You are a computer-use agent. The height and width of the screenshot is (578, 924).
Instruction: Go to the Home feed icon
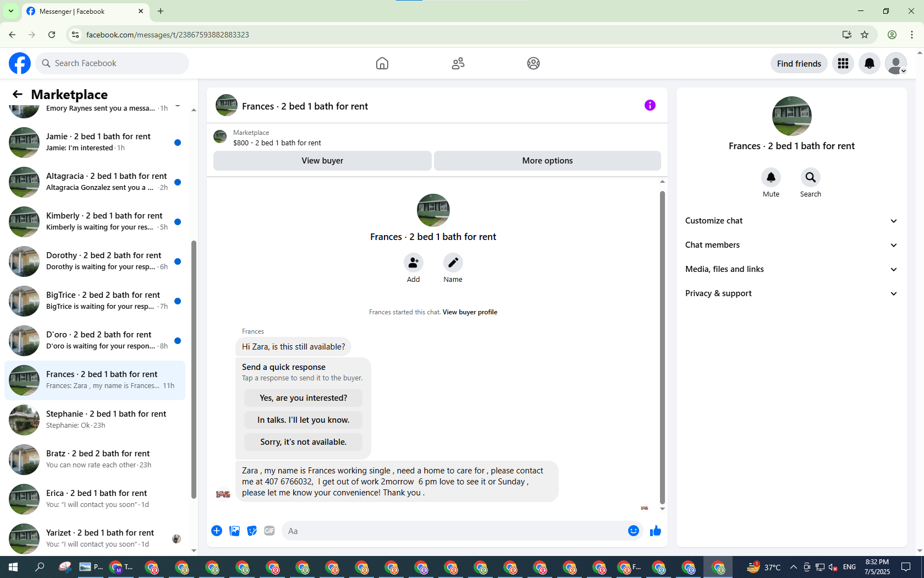[382, 63]
